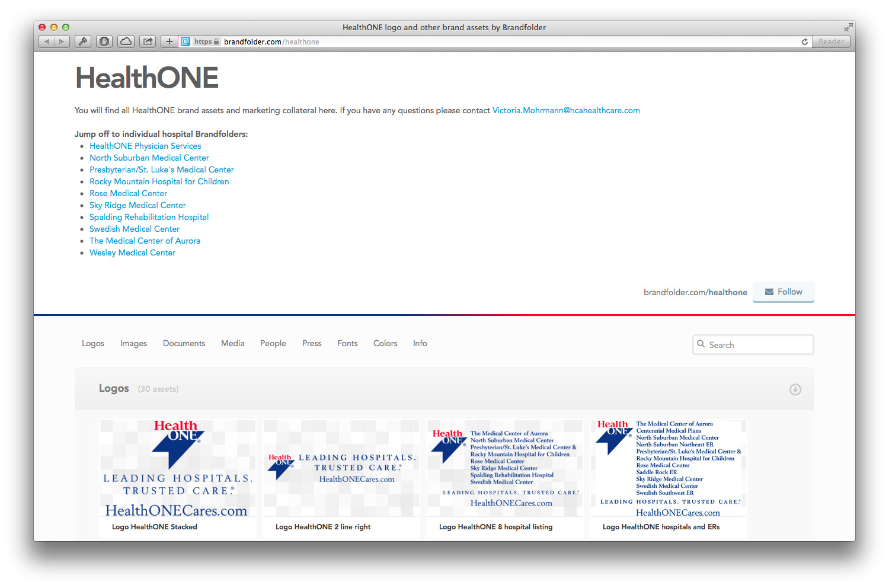Screen dimensions: 889x588
Task: Open Swedish Medical Center link
Action: tap(135, 229)
